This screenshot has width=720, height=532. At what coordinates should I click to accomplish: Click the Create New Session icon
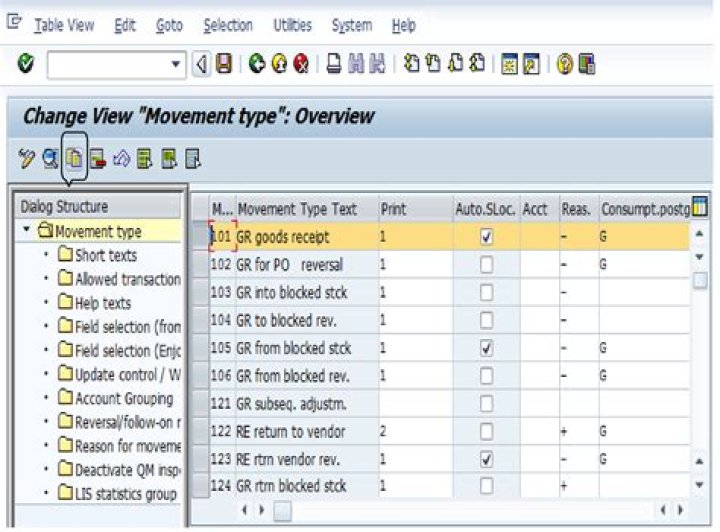(x=509, y=64)
